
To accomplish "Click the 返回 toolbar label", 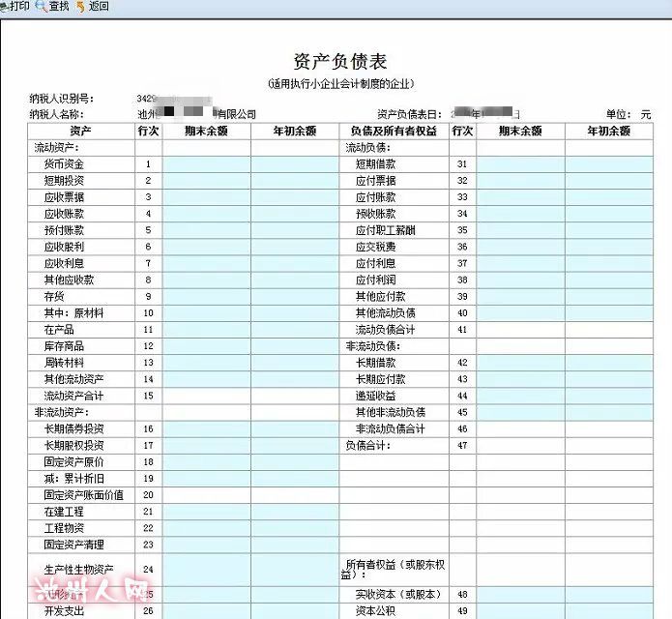I will pyautogui.click(x=99, y=6).
